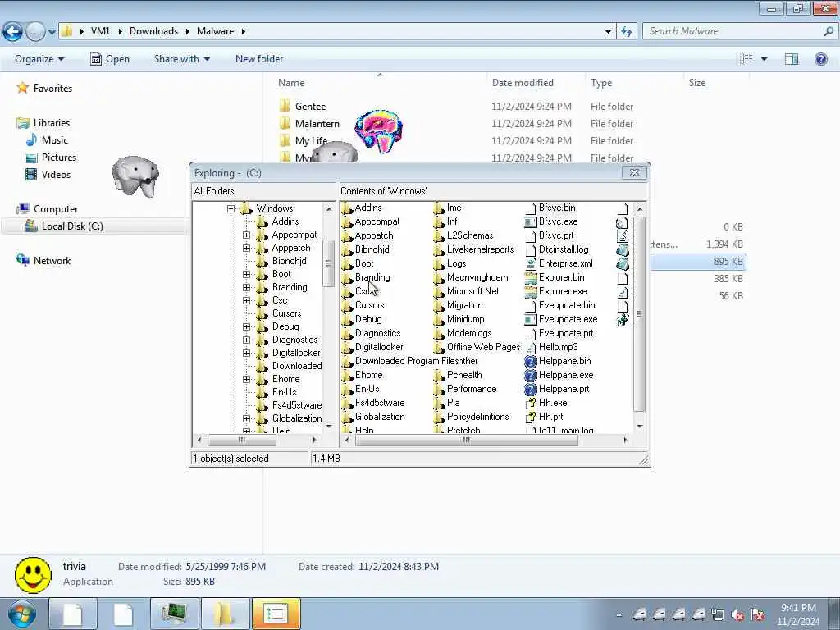Click the Downloads breadcrumb in address bar
The width and height of the screenshot is (840, 630).
click(153, 31)
